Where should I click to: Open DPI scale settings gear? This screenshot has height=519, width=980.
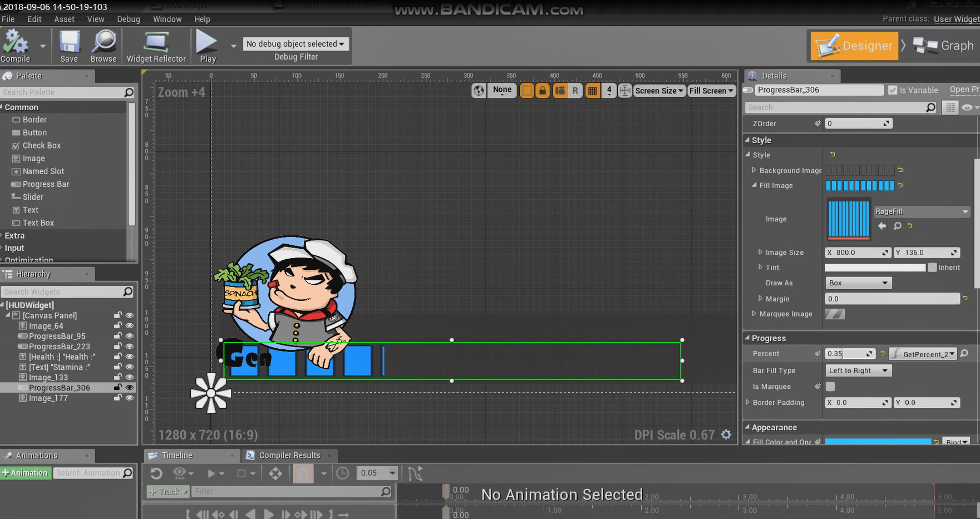(726, 434)
